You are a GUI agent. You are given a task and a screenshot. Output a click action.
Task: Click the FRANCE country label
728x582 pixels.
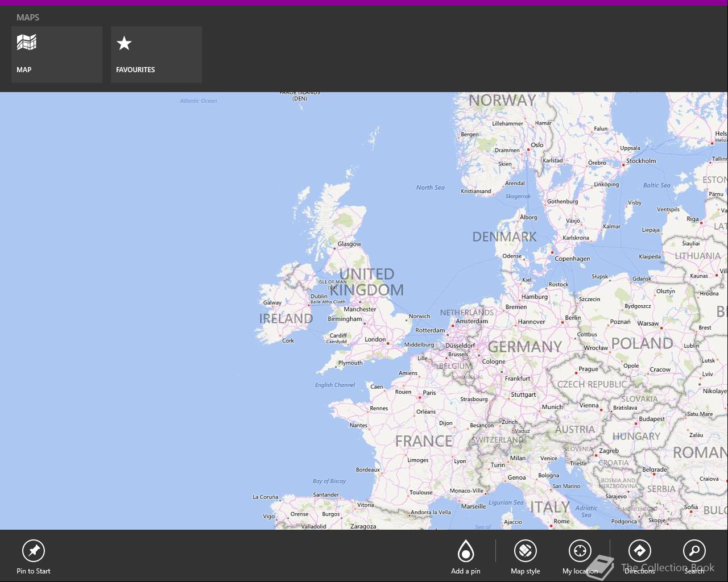pyautogui.click(x=424, y=441)
